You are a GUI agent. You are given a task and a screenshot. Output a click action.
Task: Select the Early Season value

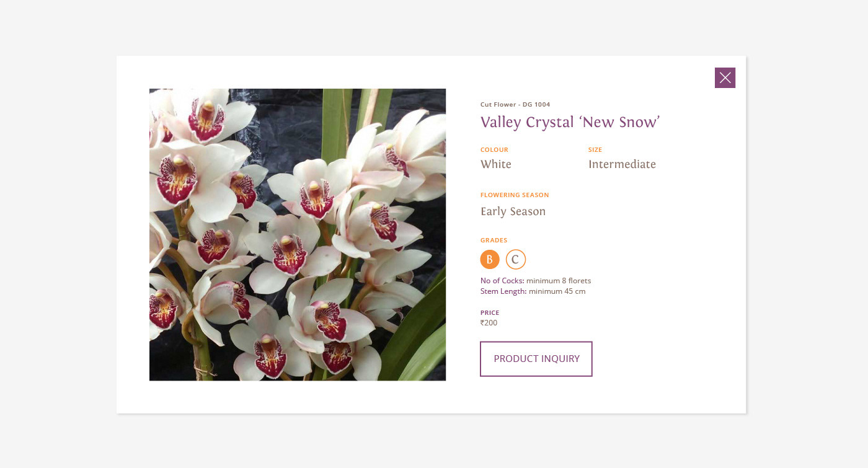(x=513, y=211)
